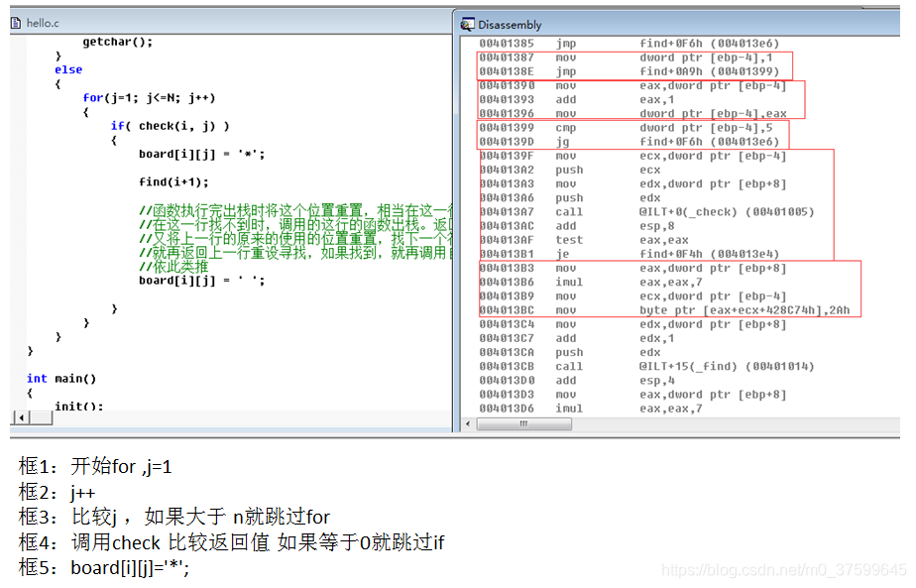Click the for(j=1; j<=N; j++) line
This screenshot has height=588, width=916.
click(149, 97)
